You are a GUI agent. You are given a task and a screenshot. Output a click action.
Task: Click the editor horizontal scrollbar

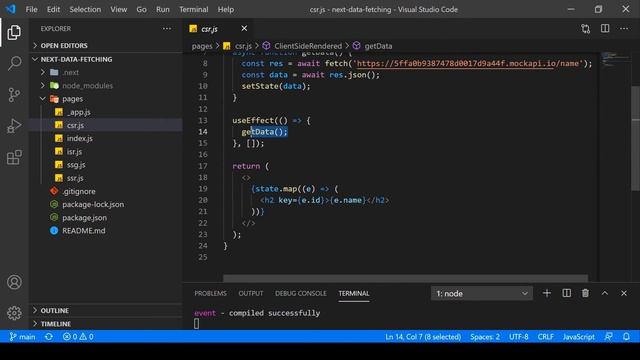point(405,278)
